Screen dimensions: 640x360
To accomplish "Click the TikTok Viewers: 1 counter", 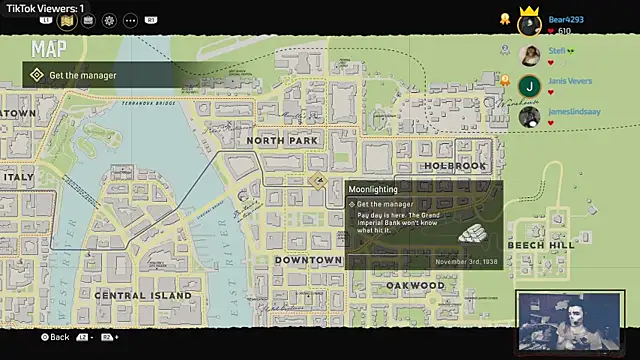I will (45, 8).
